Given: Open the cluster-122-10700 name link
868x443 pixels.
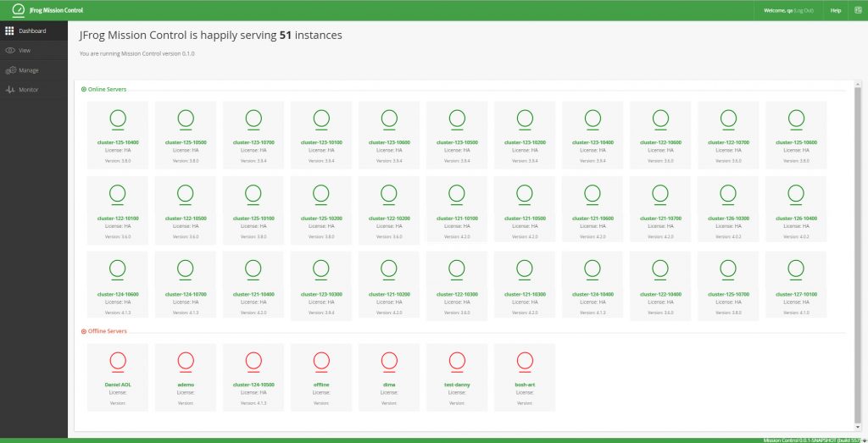Looking at the screenshot, I should coord(728,142).
